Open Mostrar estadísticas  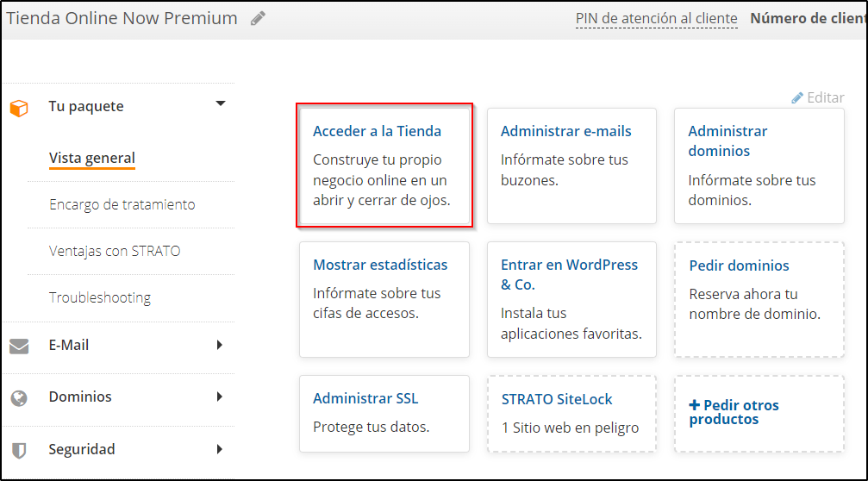tap(380, 265)
